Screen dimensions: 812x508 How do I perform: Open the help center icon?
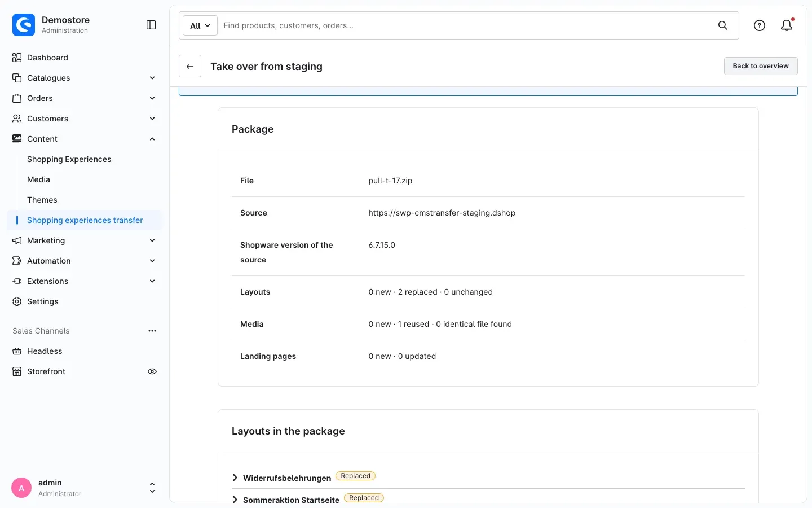(760, 25)
